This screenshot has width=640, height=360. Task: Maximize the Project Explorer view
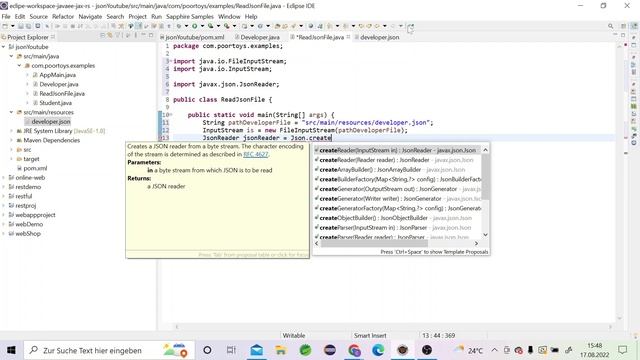pos(151,36)
